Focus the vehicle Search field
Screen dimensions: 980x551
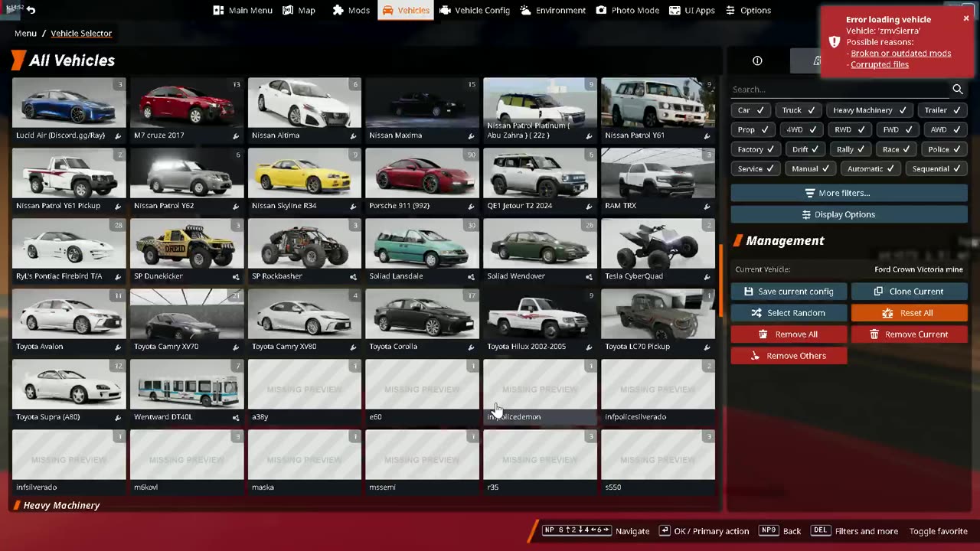click(839, 90)
